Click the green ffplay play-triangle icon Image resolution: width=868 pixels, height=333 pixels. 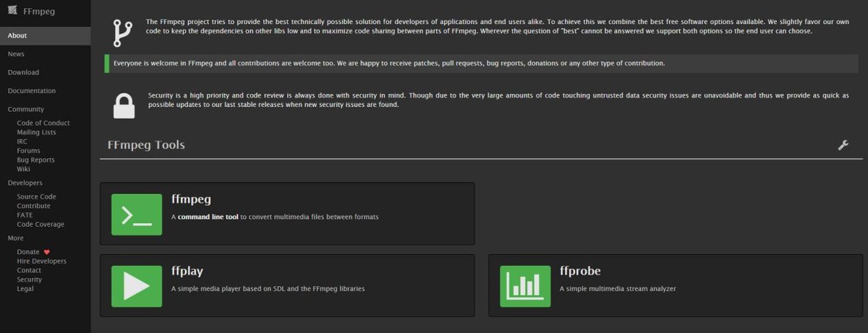click(x=137, y=286)
